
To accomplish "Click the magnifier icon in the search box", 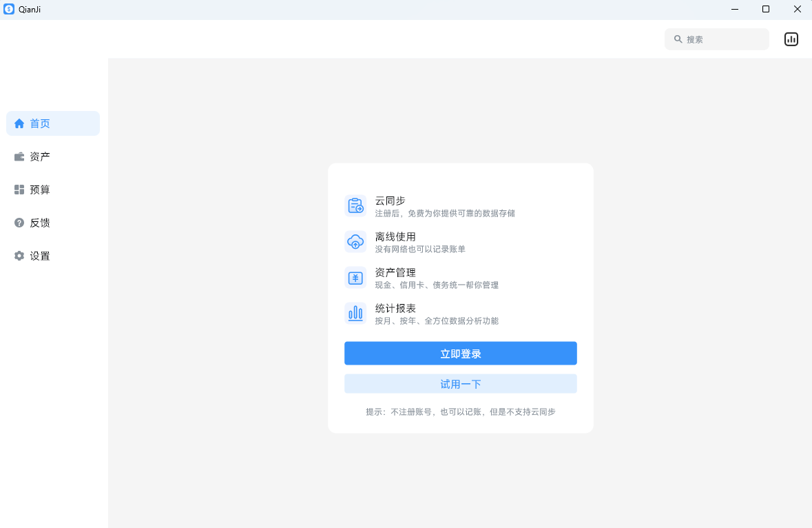I will [678, 39].
